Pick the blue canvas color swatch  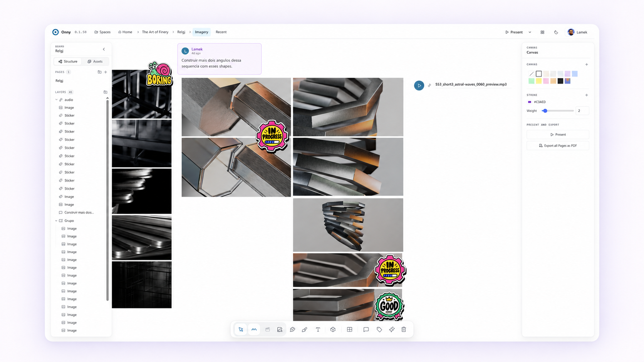[575, 74]
